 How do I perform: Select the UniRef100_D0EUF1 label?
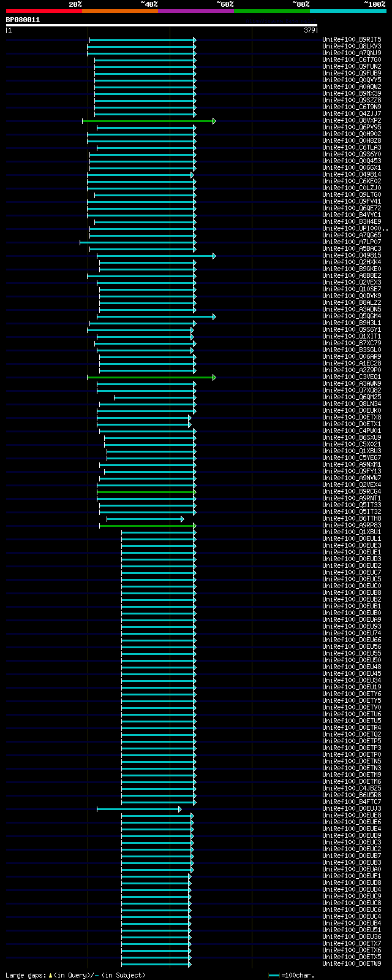tap(352, 876)
